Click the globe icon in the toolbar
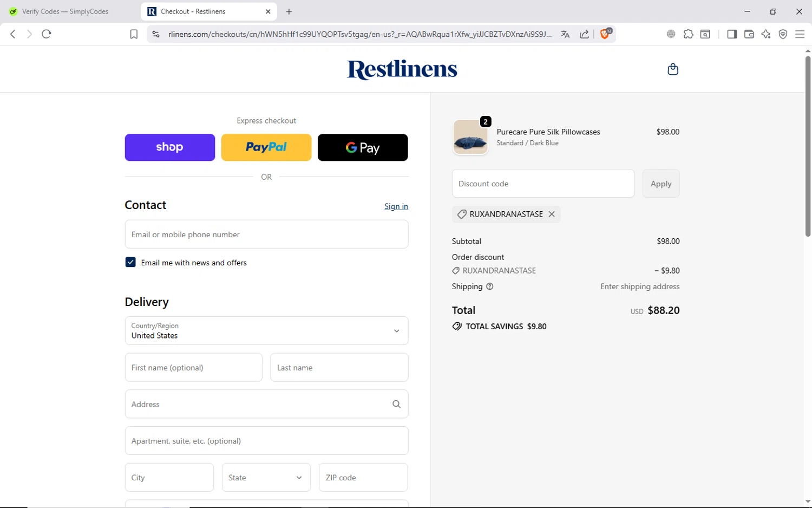 click(x=671, y=34)
